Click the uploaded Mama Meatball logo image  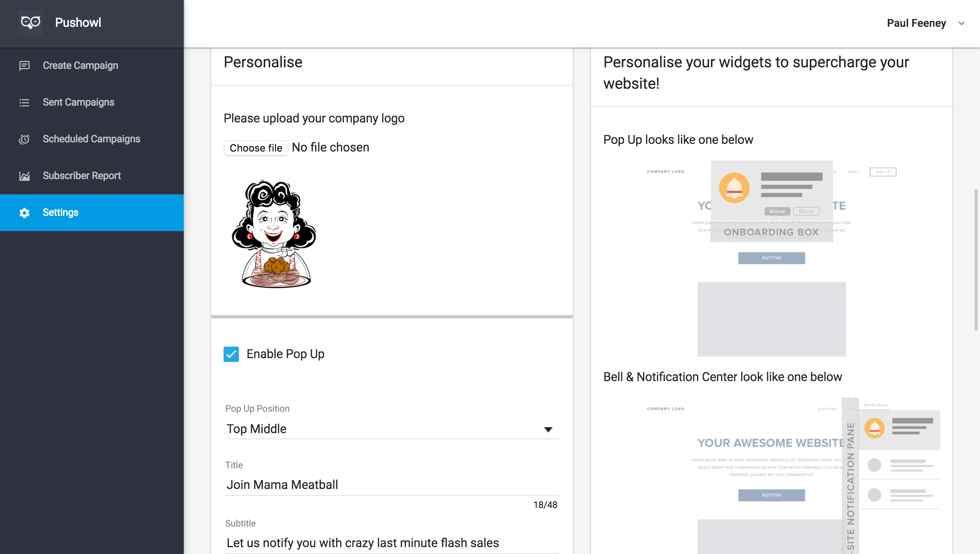(274, 234)
